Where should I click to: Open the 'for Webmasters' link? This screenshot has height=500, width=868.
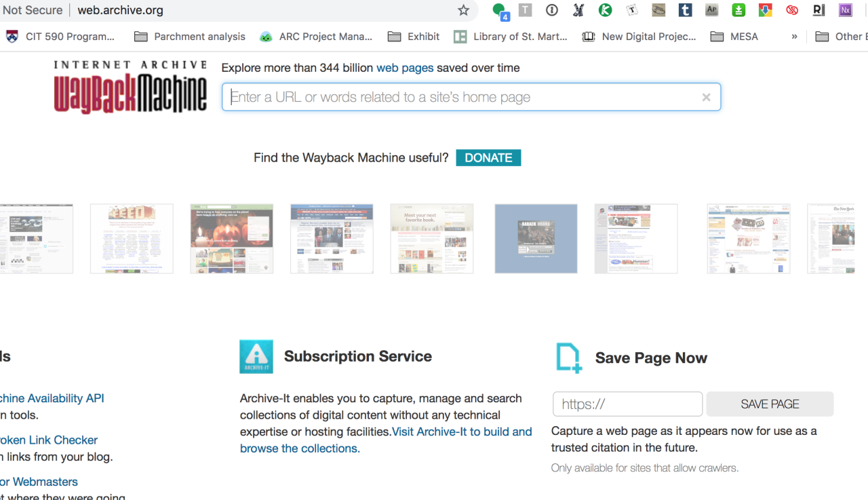pyautogui.click(x=39, y=482)
